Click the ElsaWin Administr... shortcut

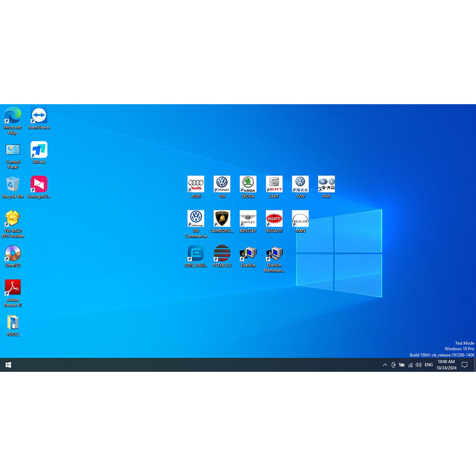point(274,259)
